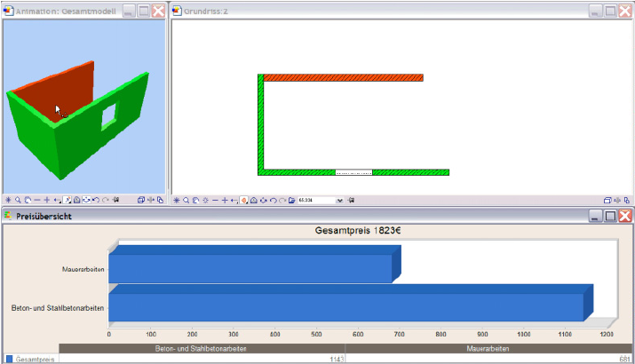Image resolution: width=635 pixels, height=364 pixels.
Task: Click the pin icon in Grundriss toolbar
Action: [x=352, y=201]
